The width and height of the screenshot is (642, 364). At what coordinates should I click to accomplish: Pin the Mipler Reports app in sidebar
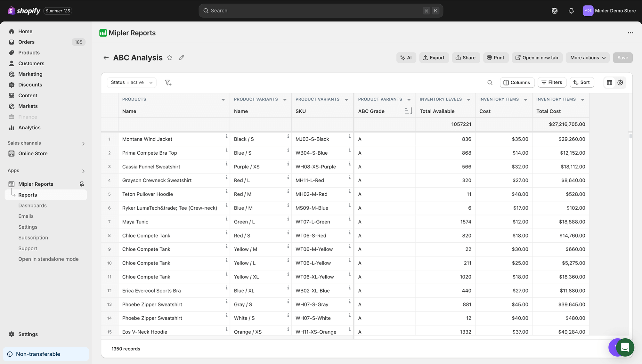tap(82, 184)
